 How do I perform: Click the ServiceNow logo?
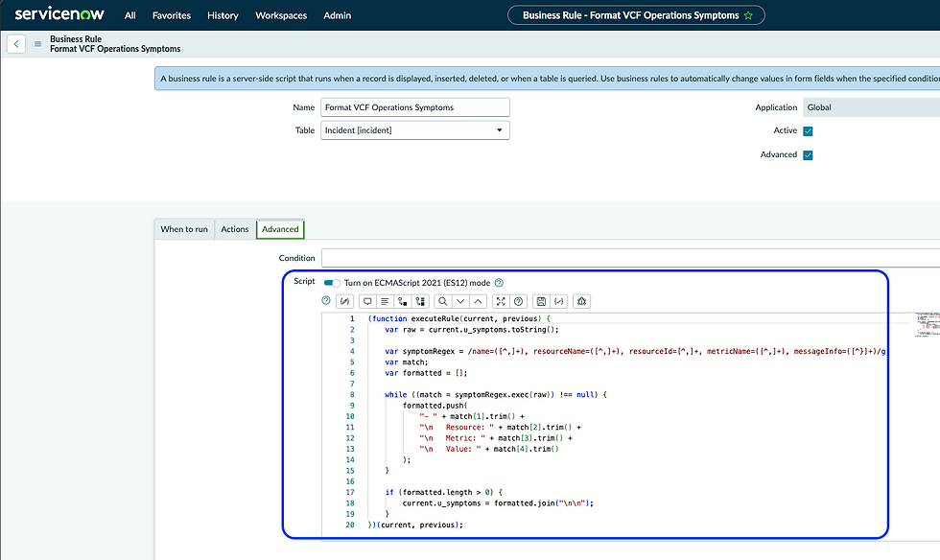pyautogui.click(x=59, y=13)
